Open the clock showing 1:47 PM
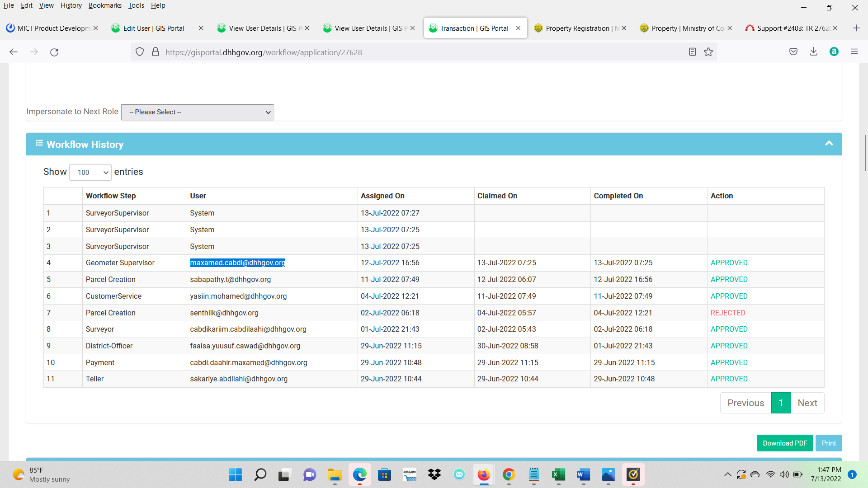Image resolution: width=868 pixels, height=488 pixels. [826, 474]
